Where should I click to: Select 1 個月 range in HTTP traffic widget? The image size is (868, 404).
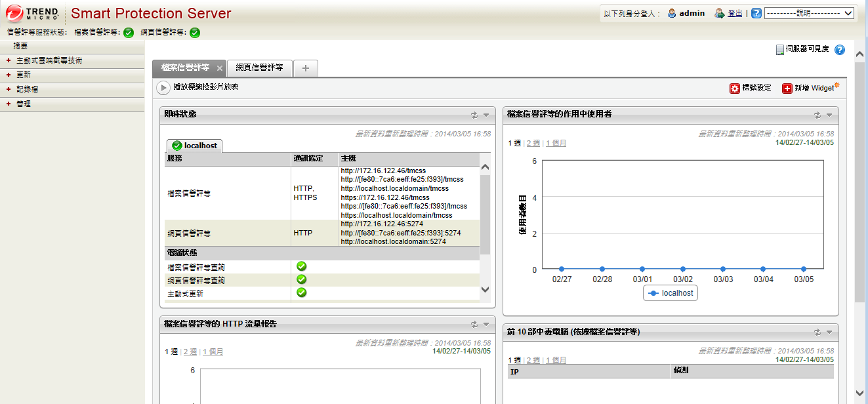coord(213,352)
